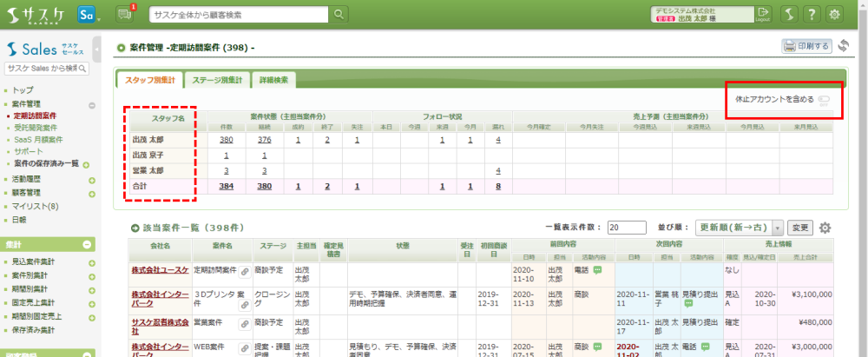
Task: Collapse the 案件管理 sidebar section
Action: [91, 104]
